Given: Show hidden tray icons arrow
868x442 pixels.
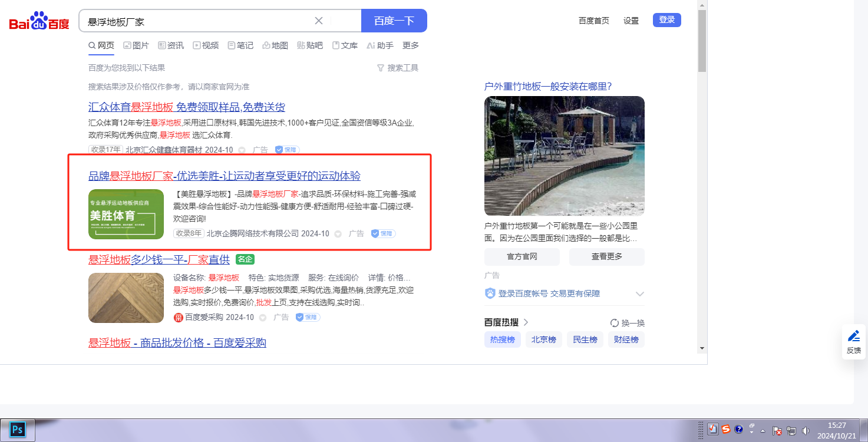Looking at the screenshot, I should 763,431.
